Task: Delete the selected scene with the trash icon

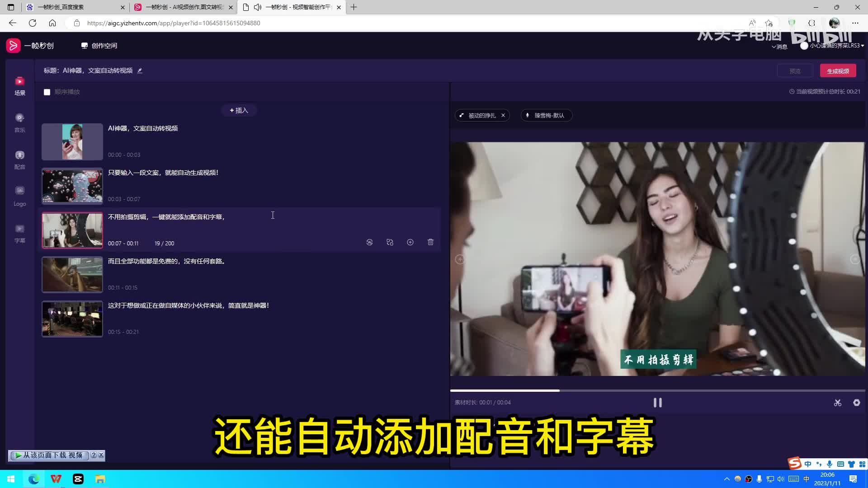Action: click(x=430, y=242)
